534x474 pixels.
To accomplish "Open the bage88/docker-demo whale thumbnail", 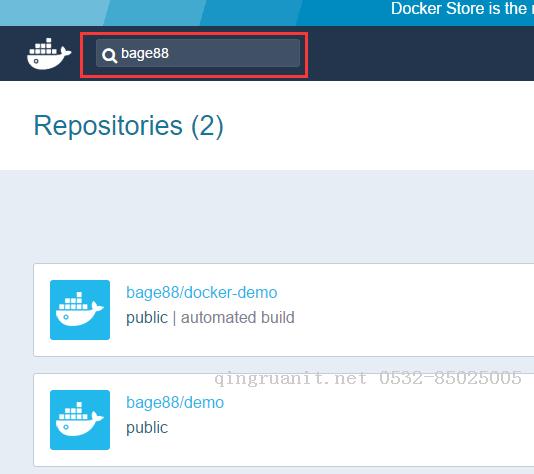I will point(80,310).
